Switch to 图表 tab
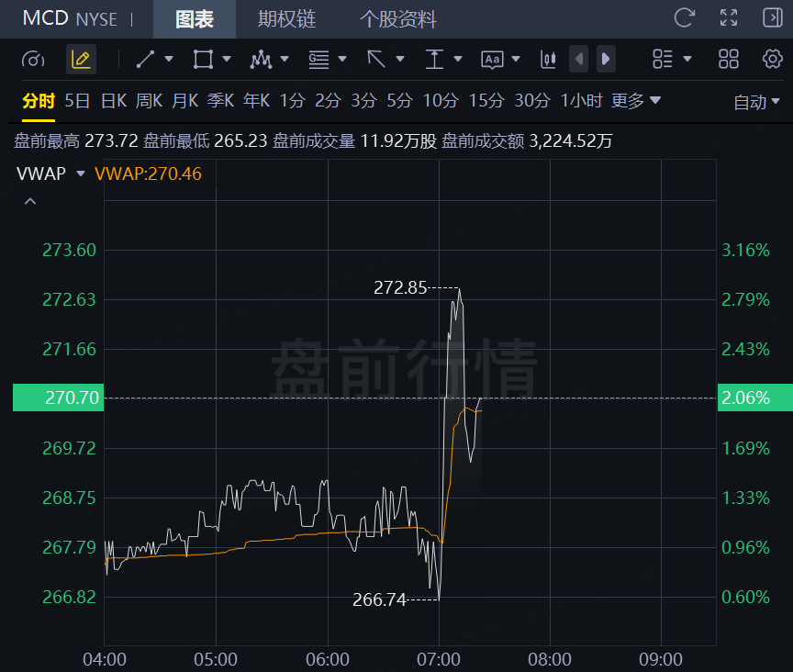 pos(195,19)
